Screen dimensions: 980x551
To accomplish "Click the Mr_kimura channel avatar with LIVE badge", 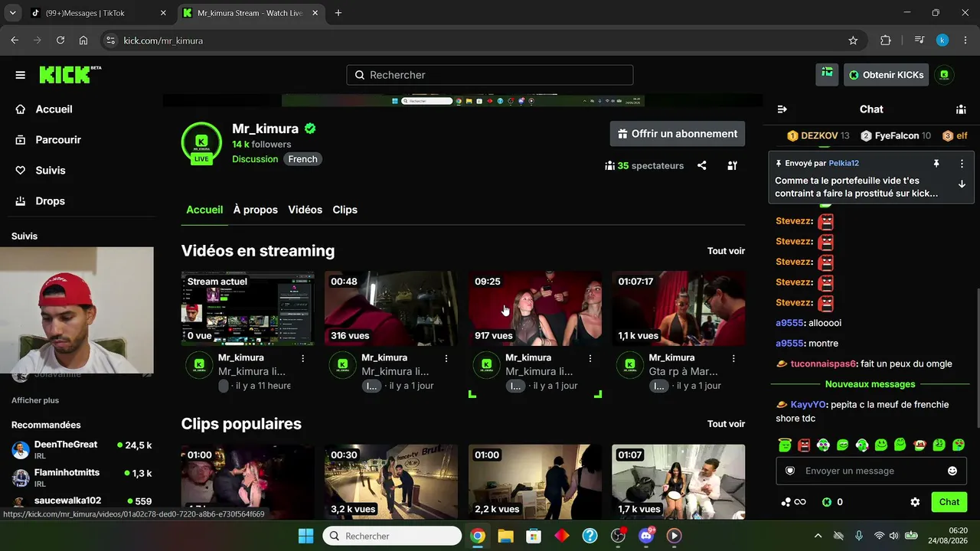I will pyautogui.click(x=201, y=142).
